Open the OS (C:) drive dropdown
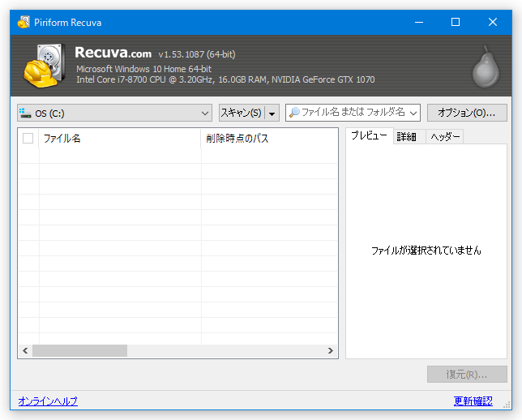This screenshot has width=522, height=420. (114, 113)
